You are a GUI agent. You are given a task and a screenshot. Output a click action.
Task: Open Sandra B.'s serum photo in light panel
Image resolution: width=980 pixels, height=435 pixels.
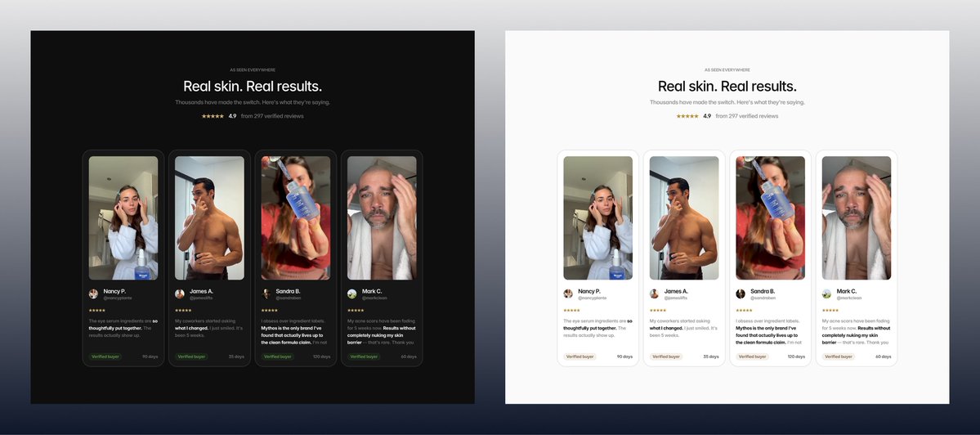(771, 218)
